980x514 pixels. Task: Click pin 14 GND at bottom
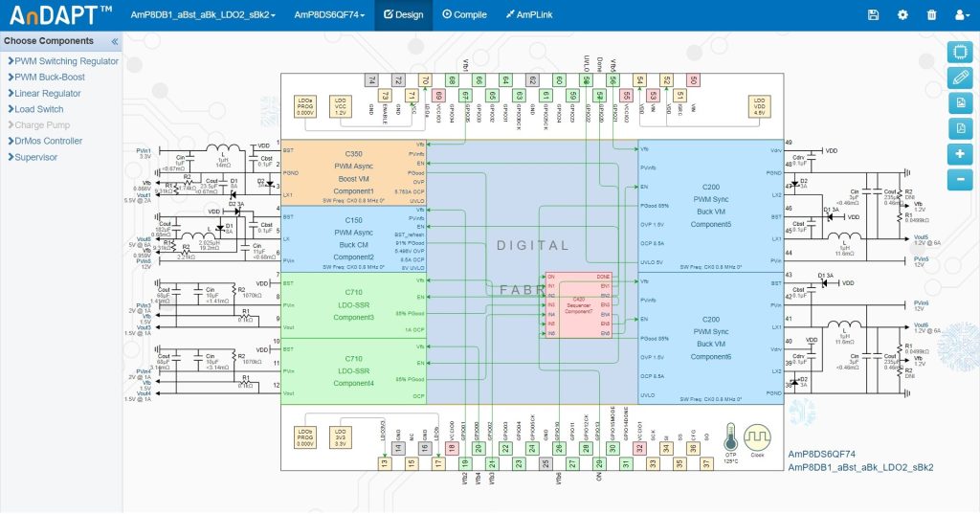[x=398, y=448]
